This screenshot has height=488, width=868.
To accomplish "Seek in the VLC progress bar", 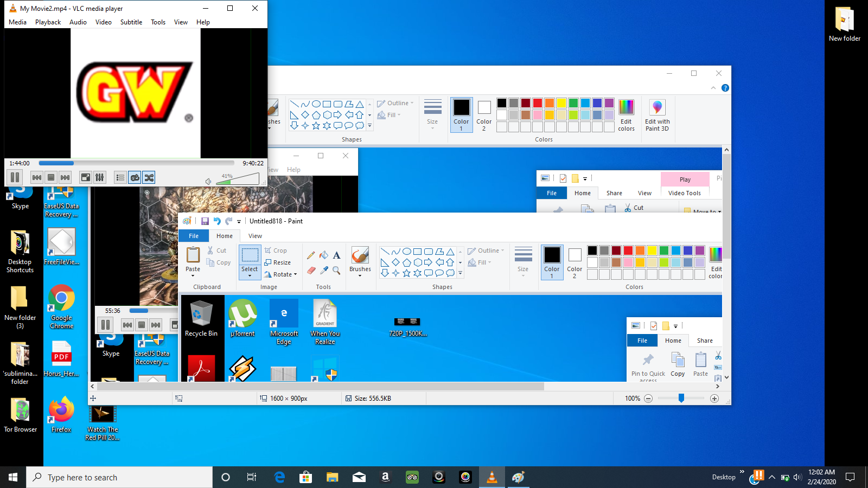I will (136, 163).
